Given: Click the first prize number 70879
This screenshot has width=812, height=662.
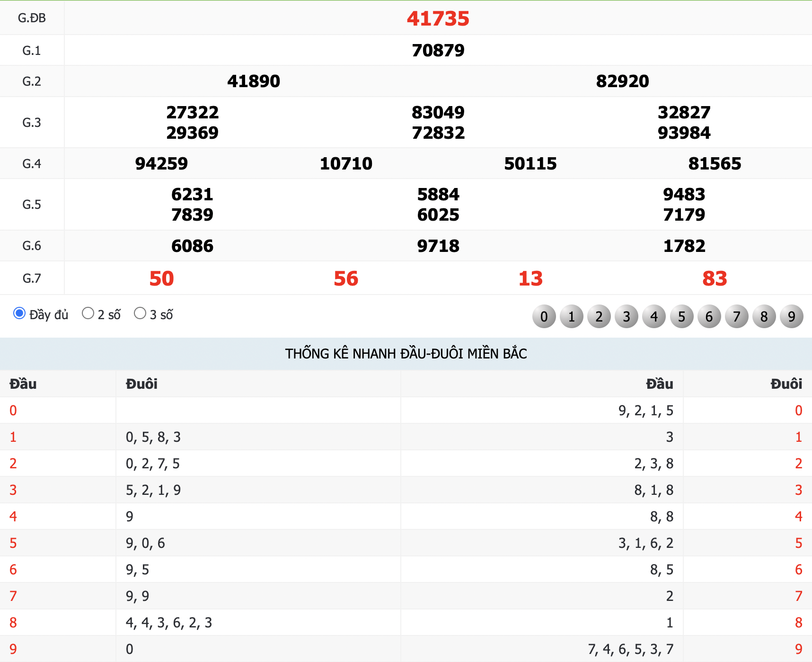Looking at the screenshot, I should (438, 50).
